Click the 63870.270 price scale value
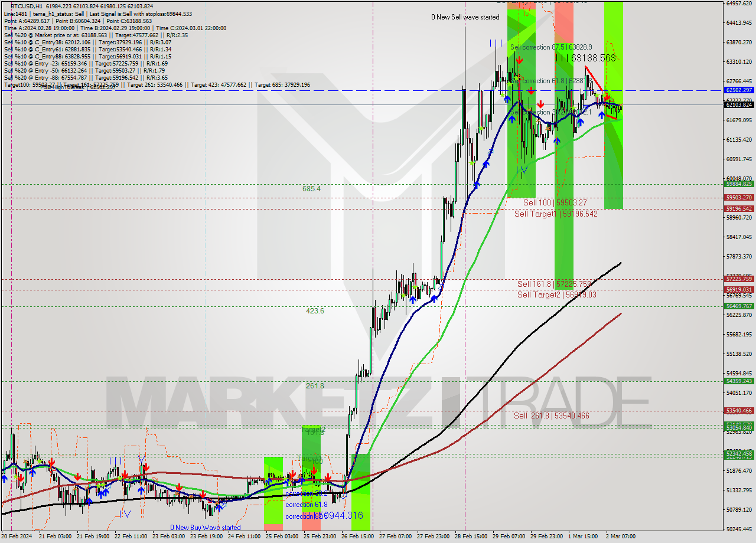This screenshot has height=543, width=756. pos(739,42)
